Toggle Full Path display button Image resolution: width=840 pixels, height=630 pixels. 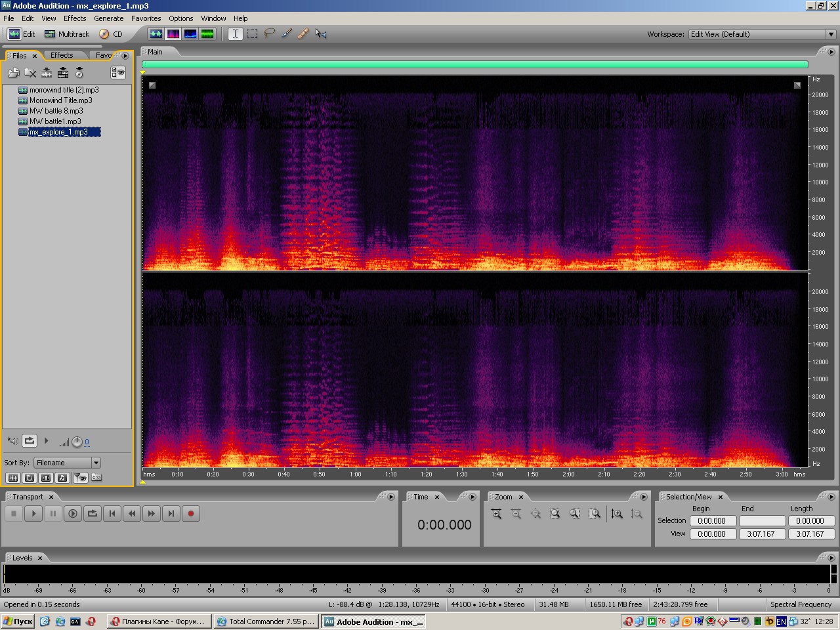coord(96,478)
